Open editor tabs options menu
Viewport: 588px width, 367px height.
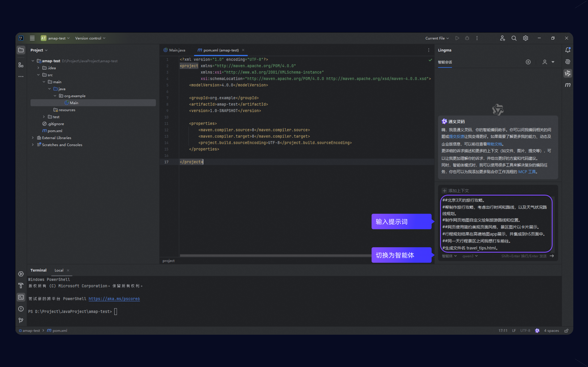429,50
